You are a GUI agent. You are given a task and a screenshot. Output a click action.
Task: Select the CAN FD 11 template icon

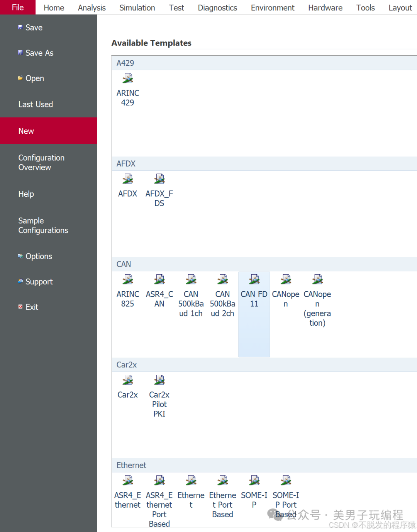click(254, 280)
